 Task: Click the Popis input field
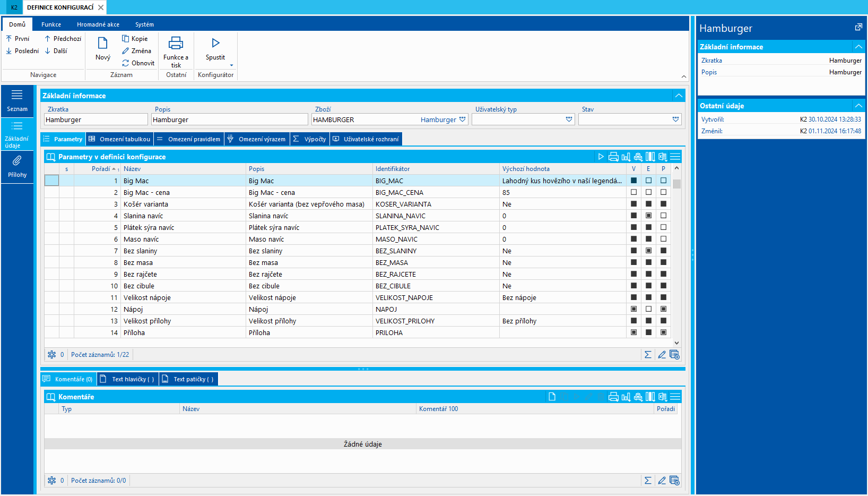(229, 120)
